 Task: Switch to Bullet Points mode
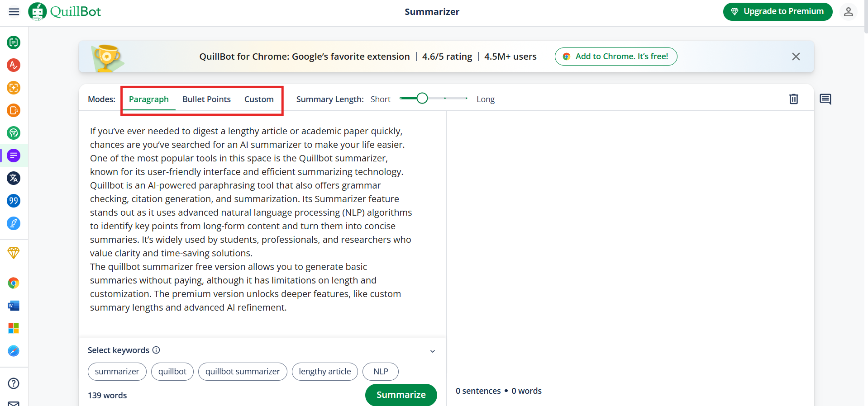(206, 99)
